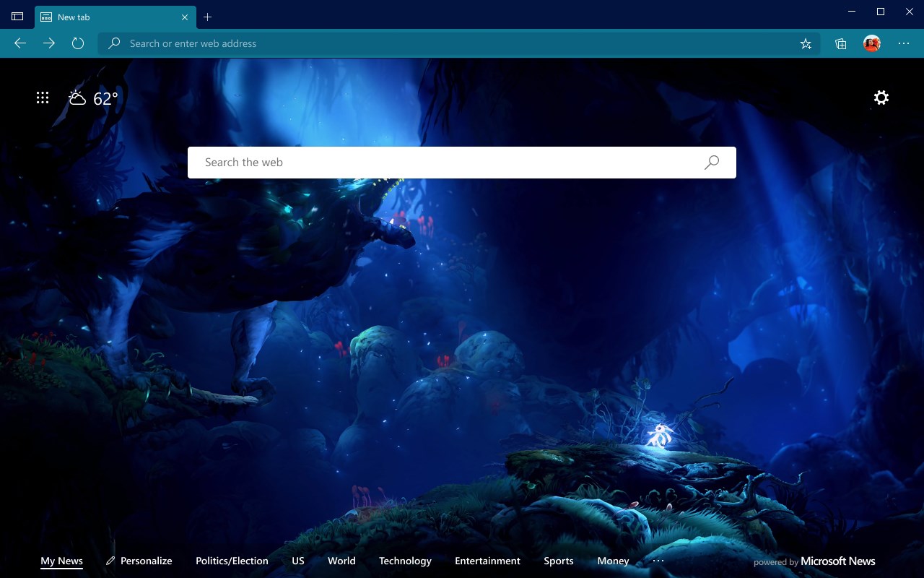The height and width of the screenshot is (578, 924).
Task: Open the app launcher grid
Action: (43, 98)
